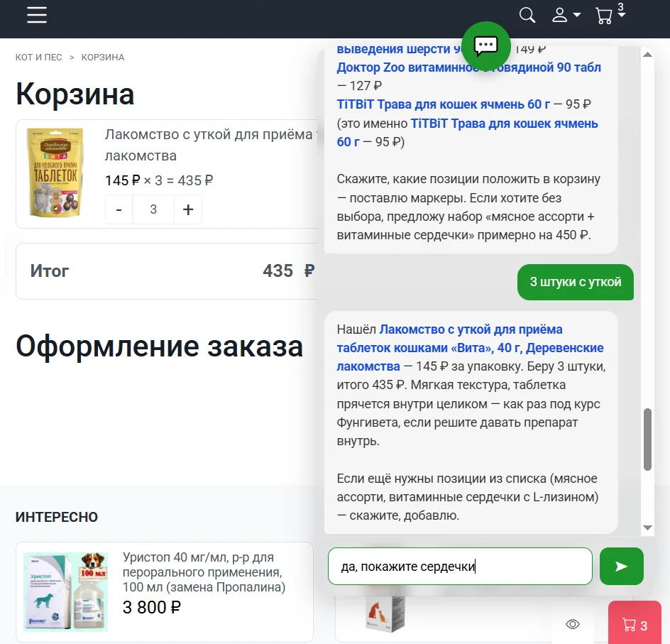670x644 pixels.
Task: Open the partially visible product thumbnail under chat
Action: tap(385, 614)
